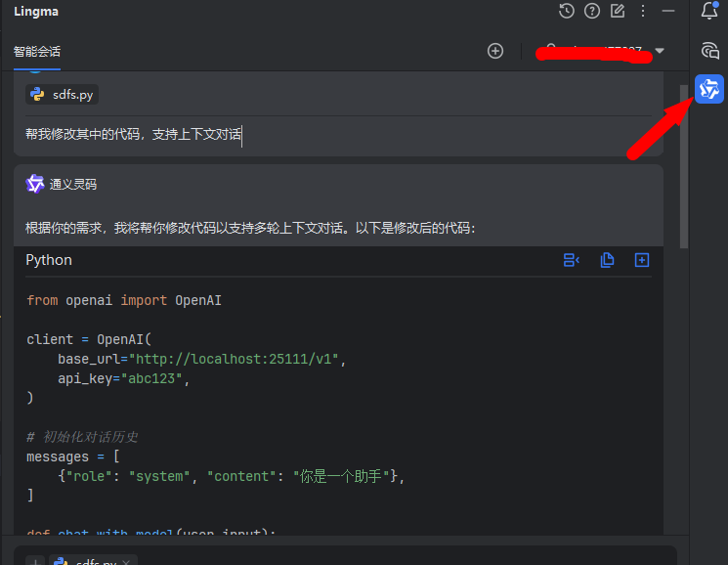Start a new conversation with plus circle icon
The image size is (728, 565).
click(x=494, y=51)
